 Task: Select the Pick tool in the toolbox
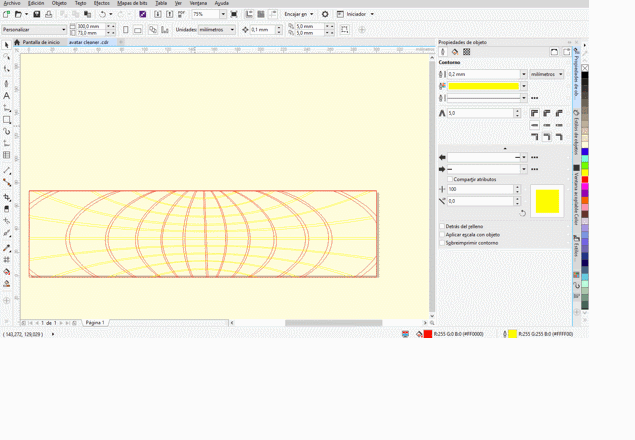7,45
